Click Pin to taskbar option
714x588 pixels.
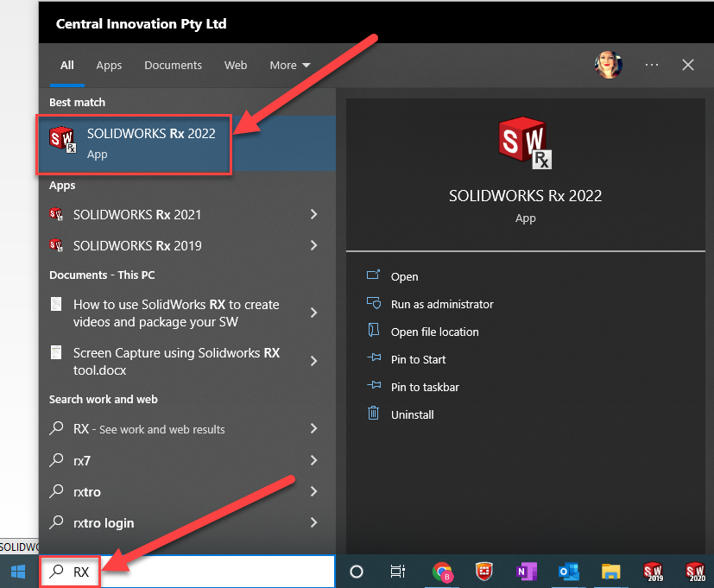pos(425,387)
